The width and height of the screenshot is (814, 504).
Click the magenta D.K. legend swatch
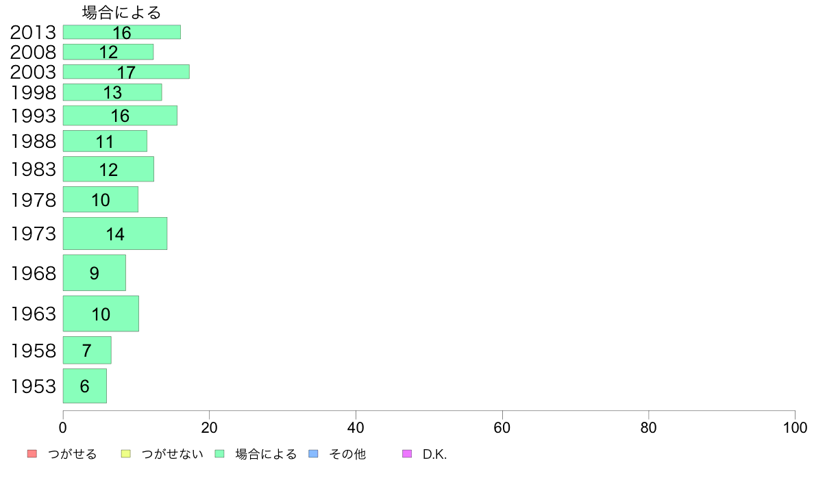click(x=407, y=453)
